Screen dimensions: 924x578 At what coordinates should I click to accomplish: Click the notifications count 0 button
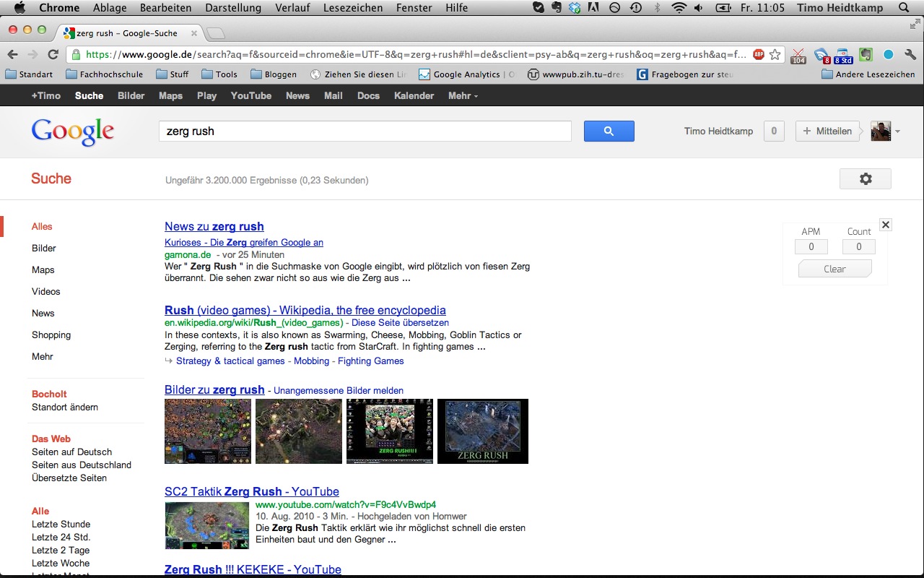[774, 131]
